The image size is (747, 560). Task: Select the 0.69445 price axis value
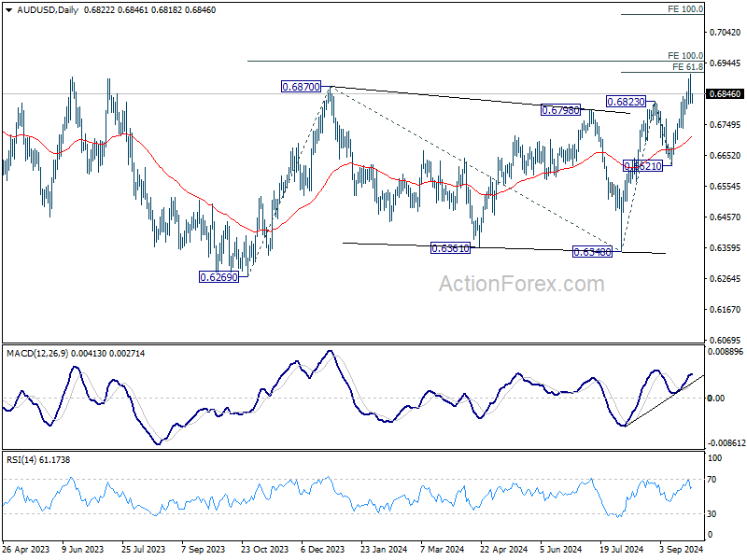[x=726, y=63]
